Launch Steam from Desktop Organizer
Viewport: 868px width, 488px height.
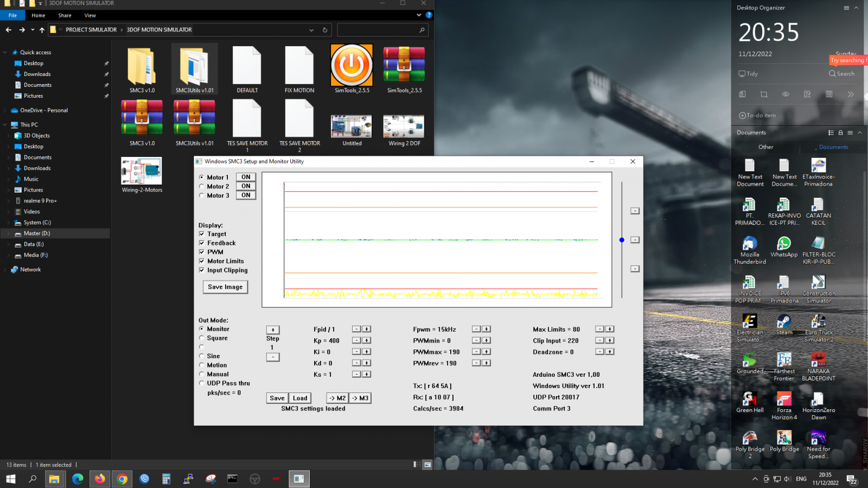coord(784,325)
